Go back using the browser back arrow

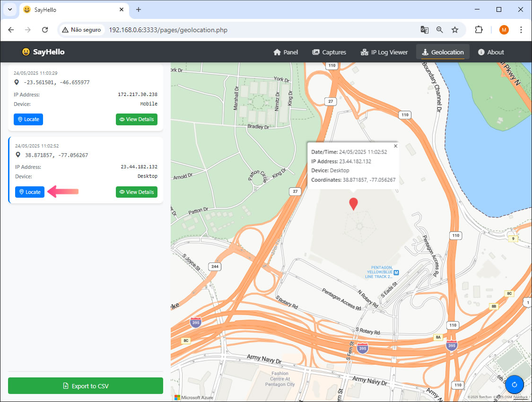tap(11, 30)
